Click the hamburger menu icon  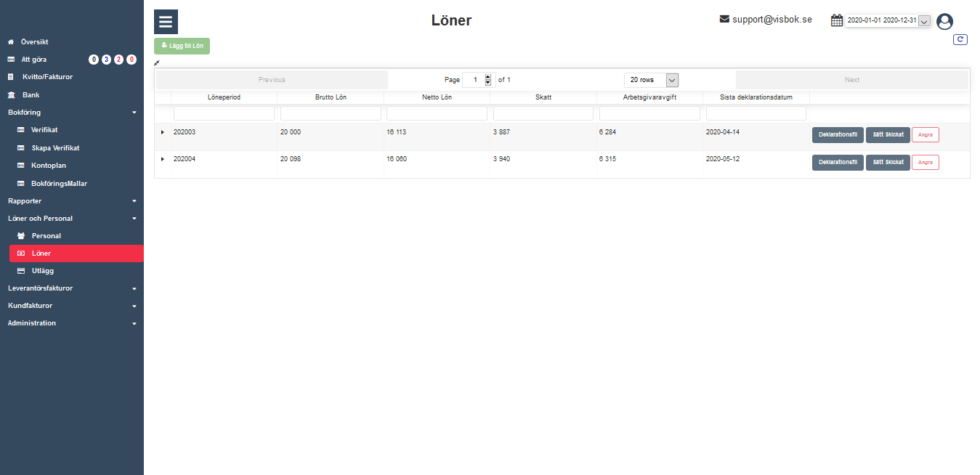166,22
